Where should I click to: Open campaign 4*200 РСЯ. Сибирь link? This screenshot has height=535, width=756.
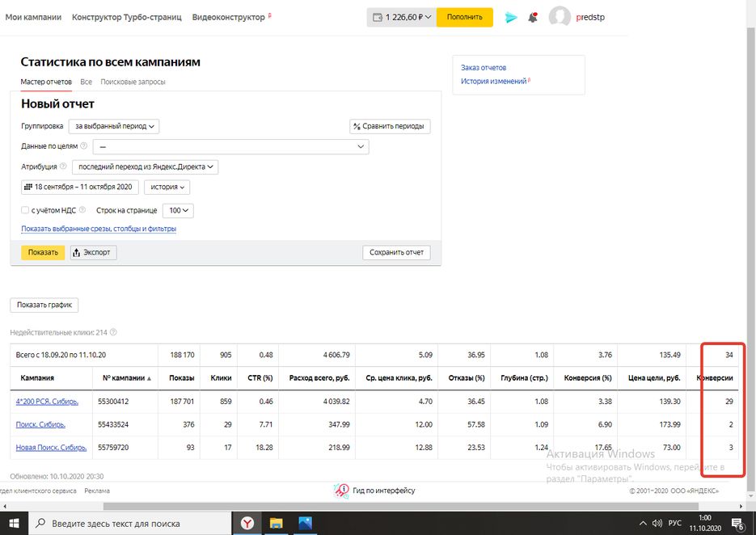(47, 402)
